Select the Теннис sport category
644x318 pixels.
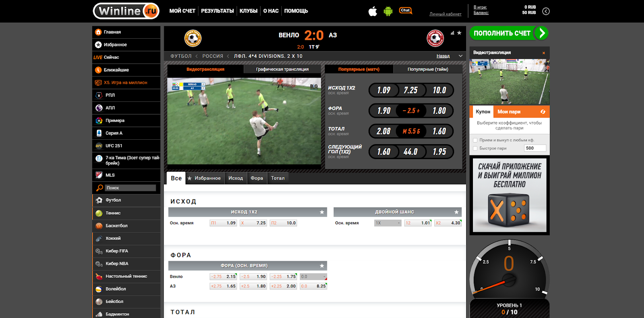tap(126, 213)
